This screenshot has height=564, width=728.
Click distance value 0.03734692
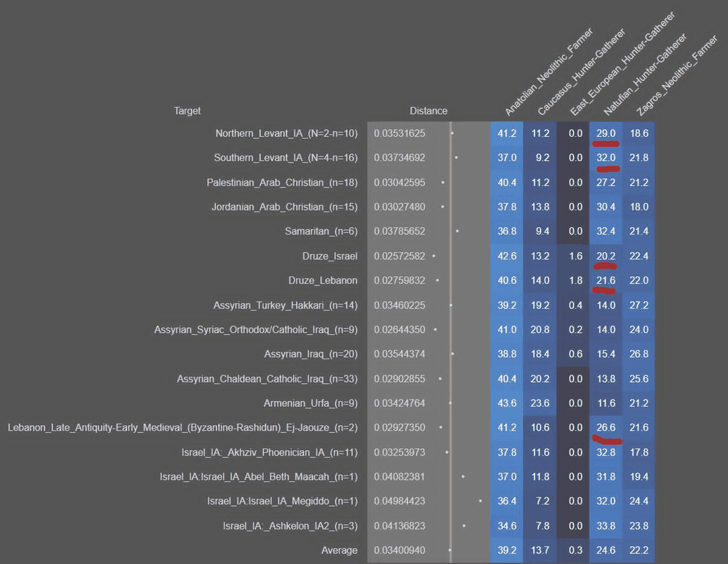(399, 158)
